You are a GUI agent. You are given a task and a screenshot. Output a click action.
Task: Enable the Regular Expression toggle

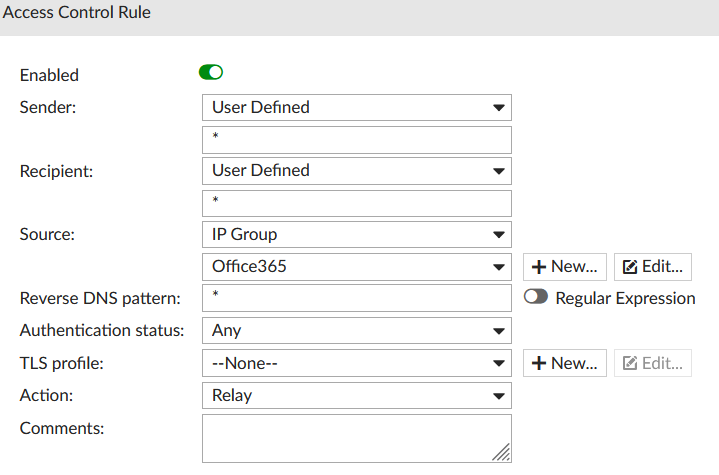[x=536, y=298]
